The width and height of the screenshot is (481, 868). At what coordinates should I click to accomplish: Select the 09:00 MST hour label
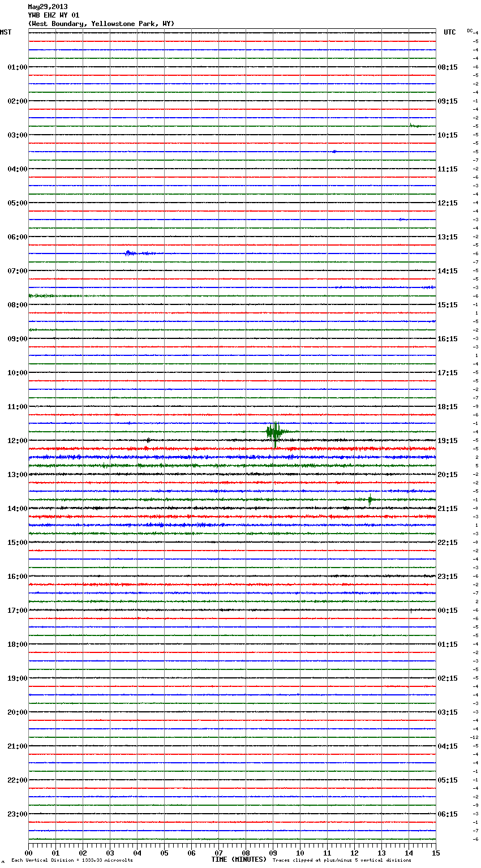(x=18, y=339)
